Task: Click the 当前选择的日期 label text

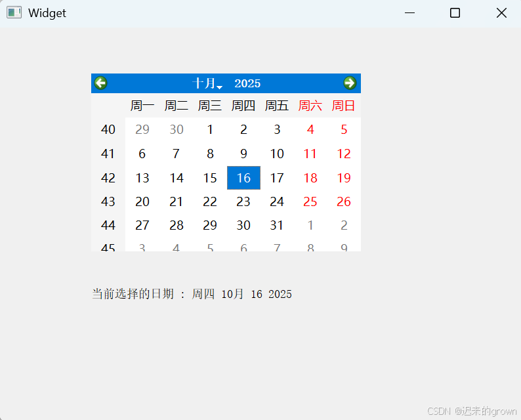Action: tap(133, 294)
